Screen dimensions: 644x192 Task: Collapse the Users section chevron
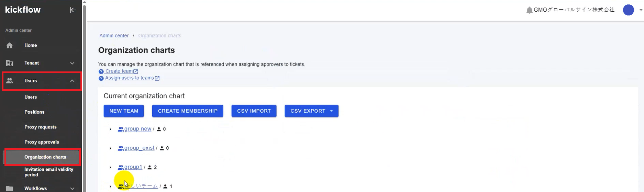click(72, 81)
